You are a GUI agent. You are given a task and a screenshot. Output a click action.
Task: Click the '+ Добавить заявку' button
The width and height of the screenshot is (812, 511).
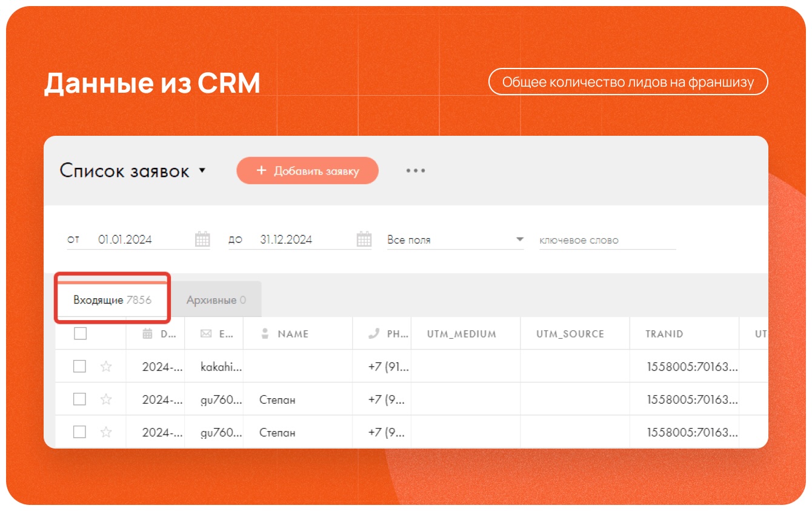point(307,171)
